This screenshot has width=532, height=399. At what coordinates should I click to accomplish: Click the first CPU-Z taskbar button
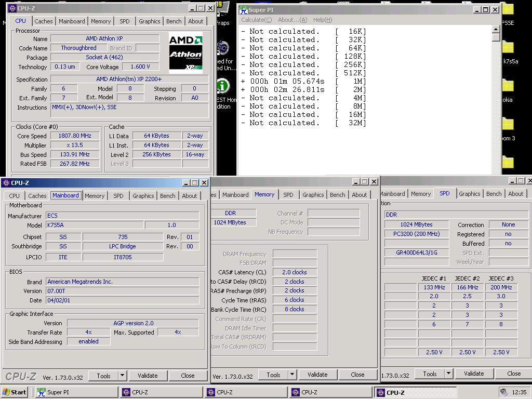click(x=162, y=392)
